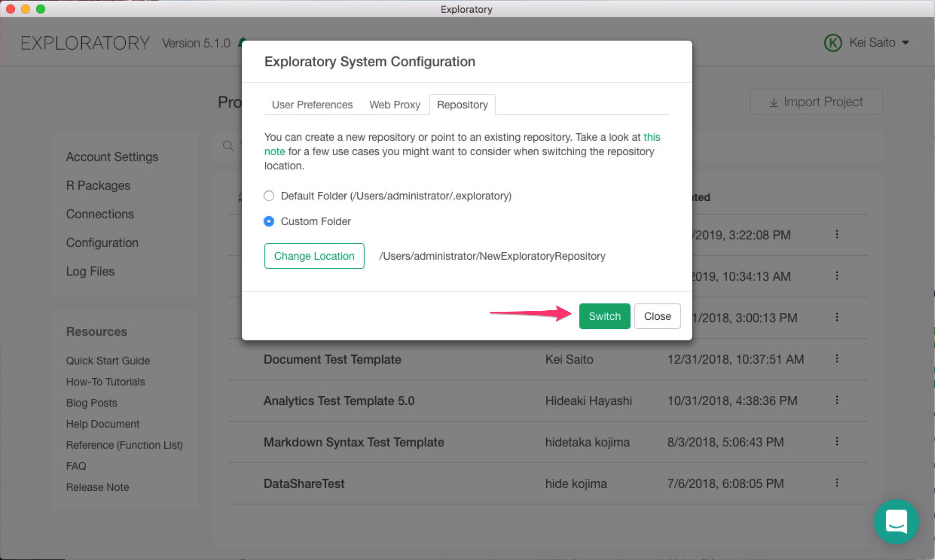Click author Hideaki Hayashi
935x560 pixels.
coord(588,401)
